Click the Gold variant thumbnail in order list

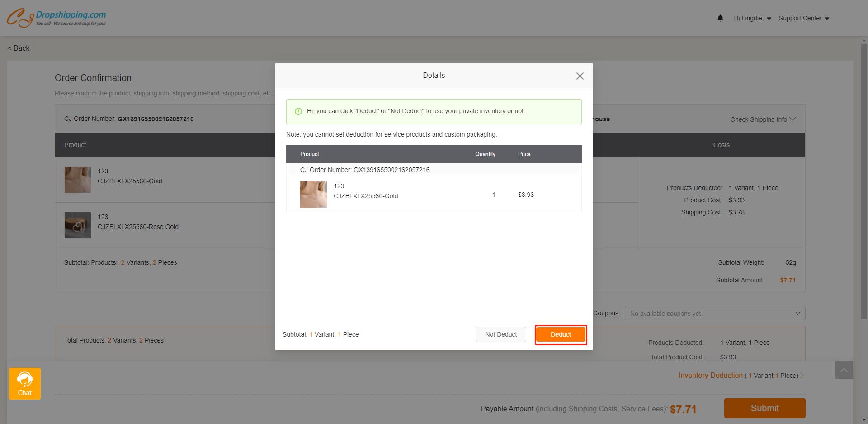(77, 180)
